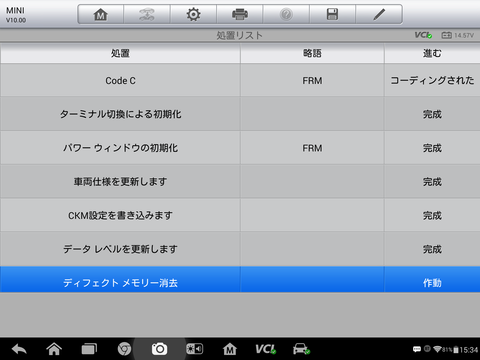Click FRM in パワー ウィンドウ row
480x360 pixels.
(312, 148)
